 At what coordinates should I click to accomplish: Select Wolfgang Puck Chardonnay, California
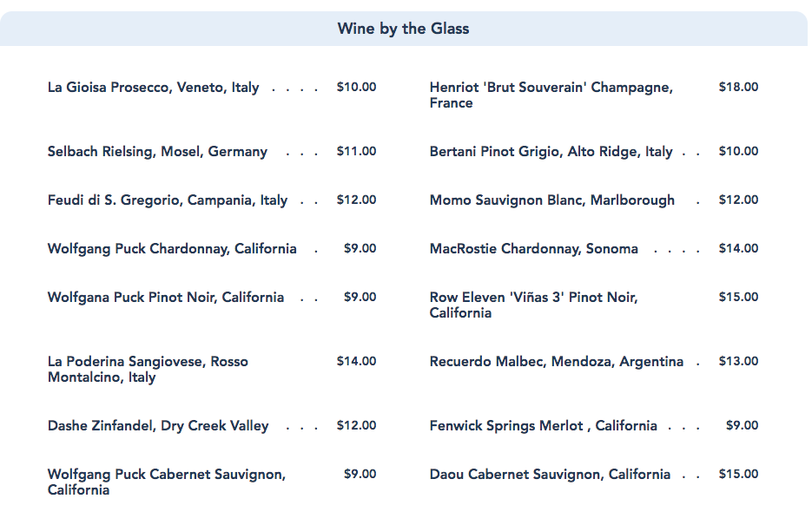click(x=172, y=249)
